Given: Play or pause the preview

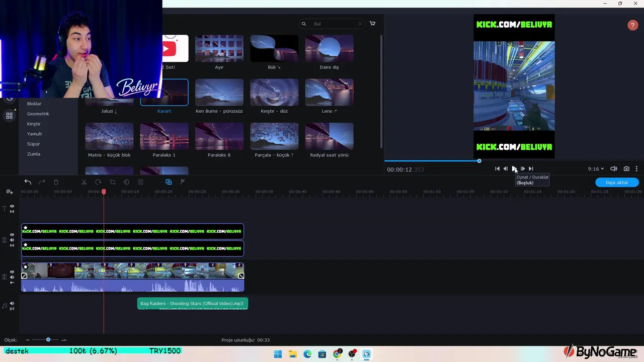Looking at the screenshot, I should pos(514,169).
